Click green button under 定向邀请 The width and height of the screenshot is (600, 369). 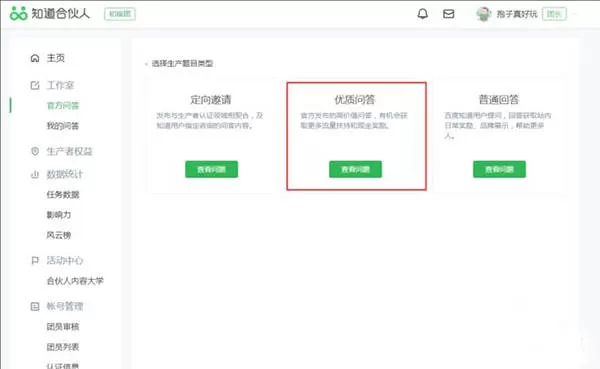coord(212,169)
